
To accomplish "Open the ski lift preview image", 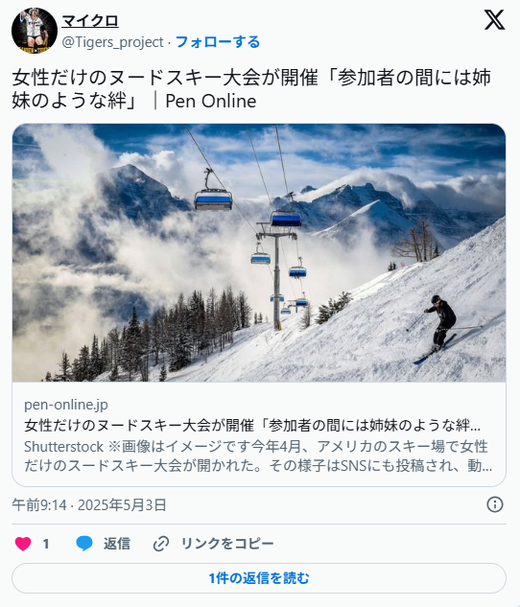I will [259, 253].
